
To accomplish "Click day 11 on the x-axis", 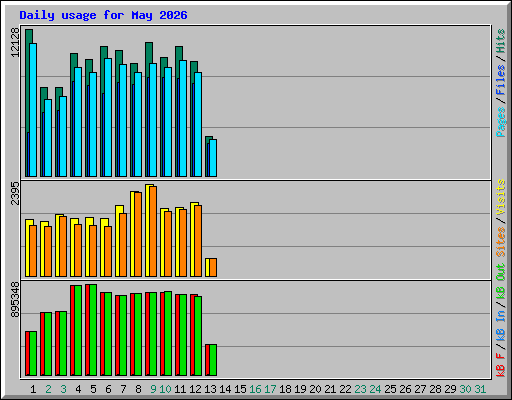I will click(180, 389).
